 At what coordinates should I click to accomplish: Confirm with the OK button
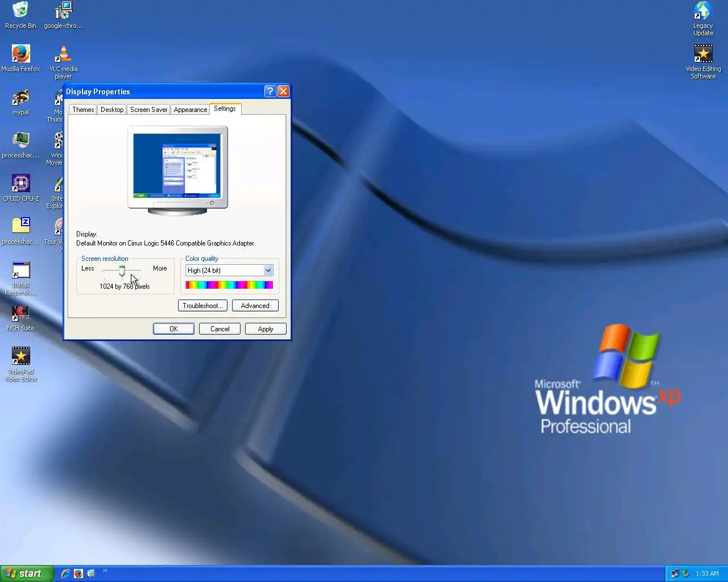[x=173, y=329]
